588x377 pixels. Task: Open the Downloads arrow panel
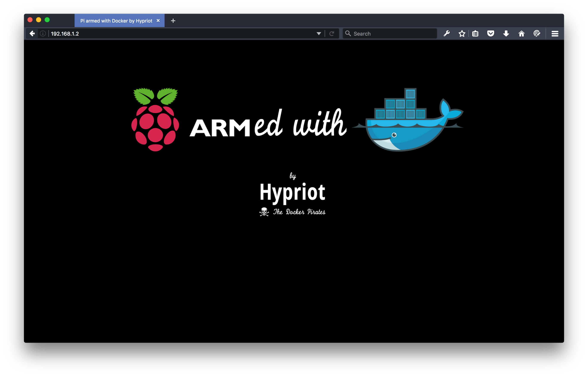(506, 33)
